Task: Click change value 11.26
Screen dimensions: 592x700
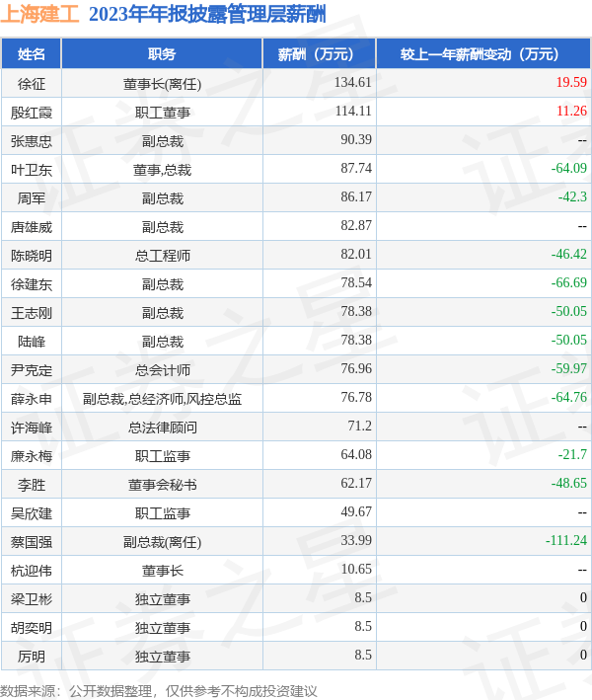Action: [571, 111]
